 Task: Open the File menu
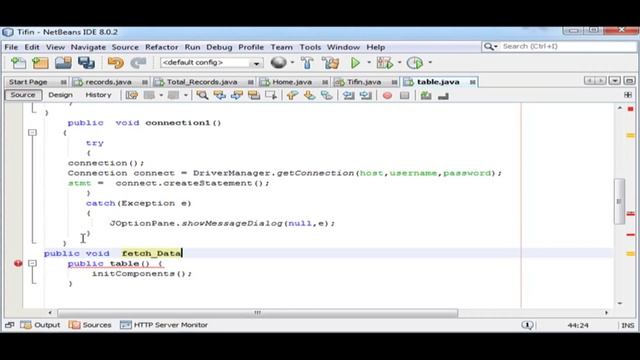click(11, 47)
